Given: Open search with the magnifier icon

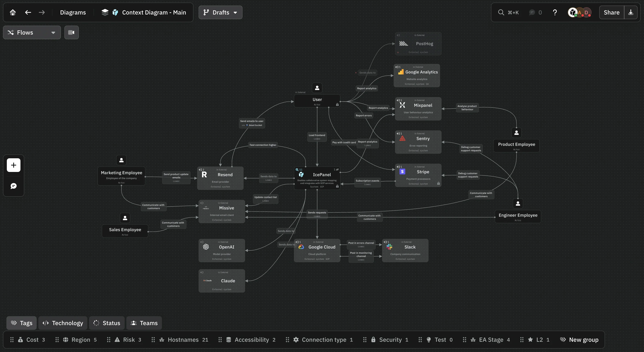Looking at the screenshot, I should pos(501,12).
